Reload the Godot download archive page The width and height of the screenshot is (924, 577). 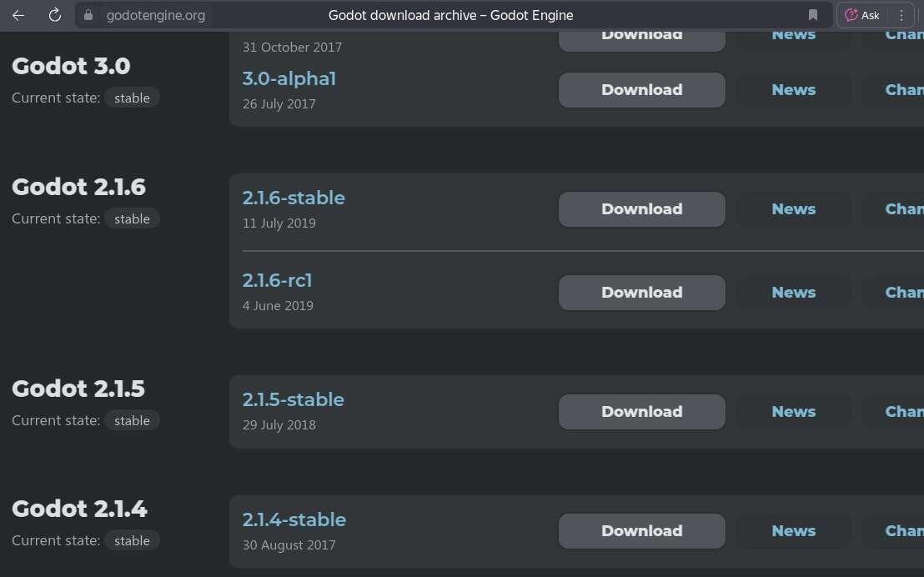[54, 15]
